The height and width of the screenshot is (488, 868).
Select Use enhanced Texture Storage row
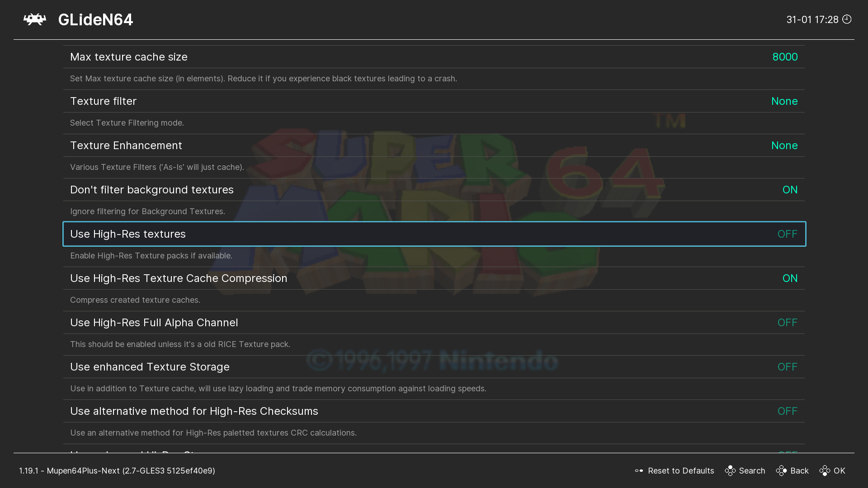[434, 367]
